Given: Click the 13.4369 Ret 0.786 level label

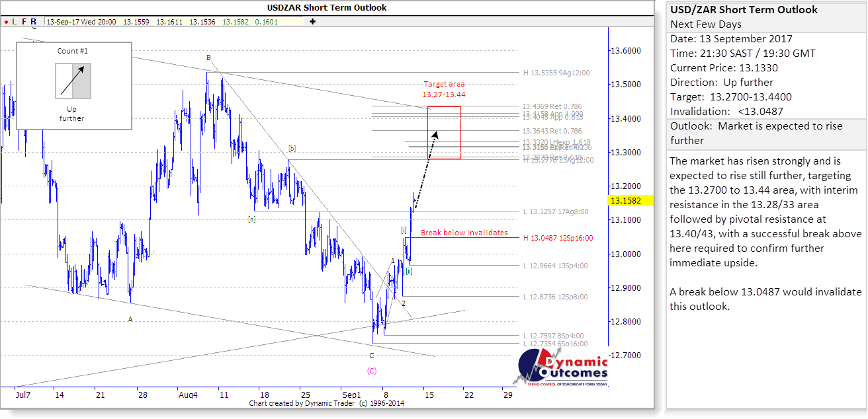Looking at the screenshot, I should tap(552, 106).
